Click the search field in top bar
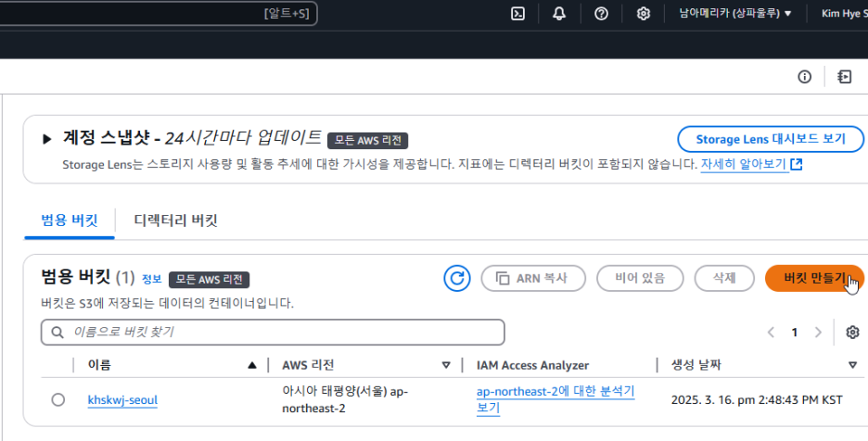The width and height of the screenshot is (868, 441). coord(159,13)
